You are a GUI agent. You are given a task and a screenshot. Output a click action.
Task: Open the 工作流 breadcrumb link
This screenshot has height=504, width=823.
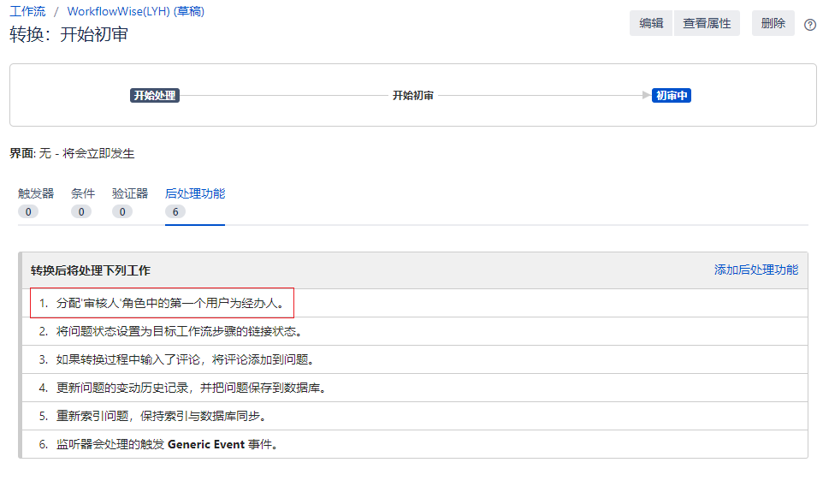tap(27, 12)
